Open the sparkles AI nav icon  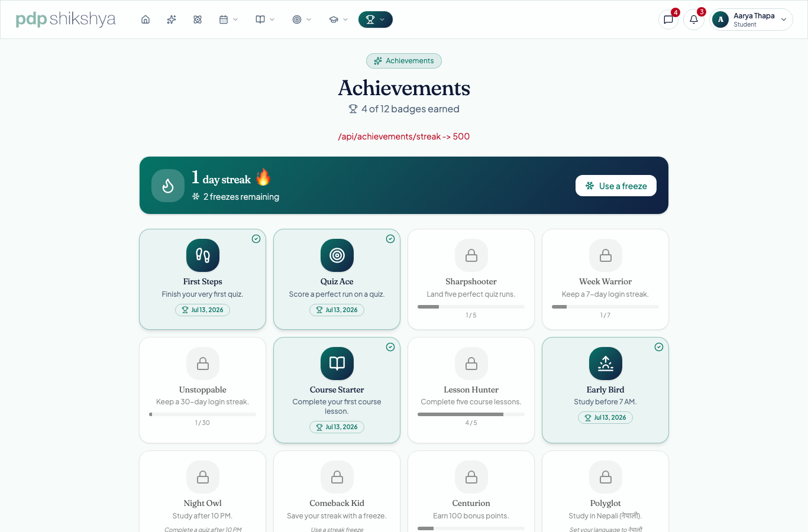click(x=172, y=20)
